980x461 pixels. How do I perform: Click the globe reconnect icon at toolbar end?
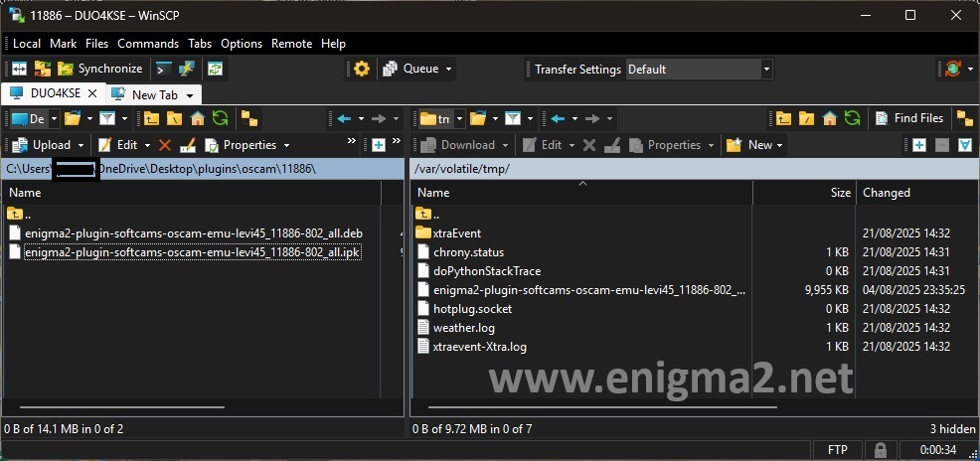952,69
